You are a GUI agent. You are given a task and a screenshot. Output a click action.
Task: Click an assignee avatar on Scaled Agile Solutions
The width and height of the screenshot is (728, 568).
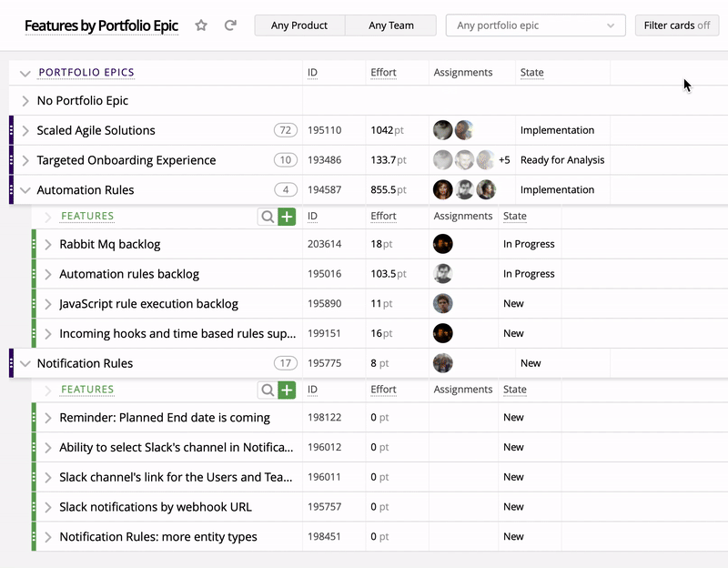coord(443,130)
